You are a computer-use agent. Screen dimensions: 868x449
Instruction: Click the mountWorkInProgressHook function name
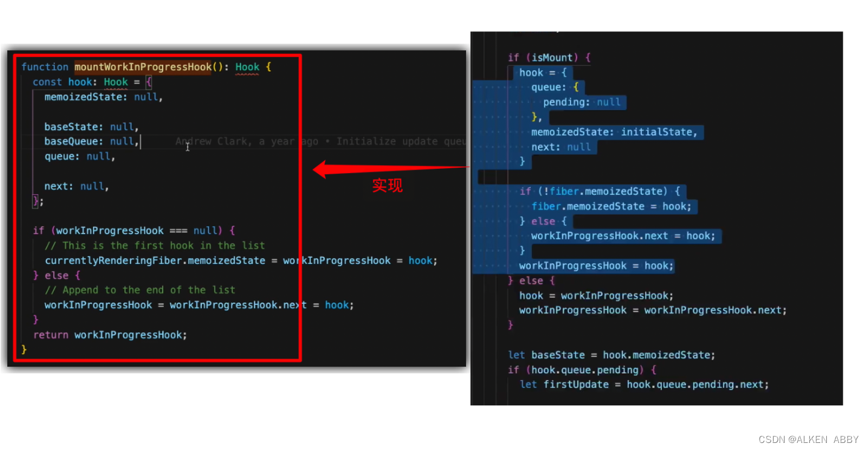[143, 67]
